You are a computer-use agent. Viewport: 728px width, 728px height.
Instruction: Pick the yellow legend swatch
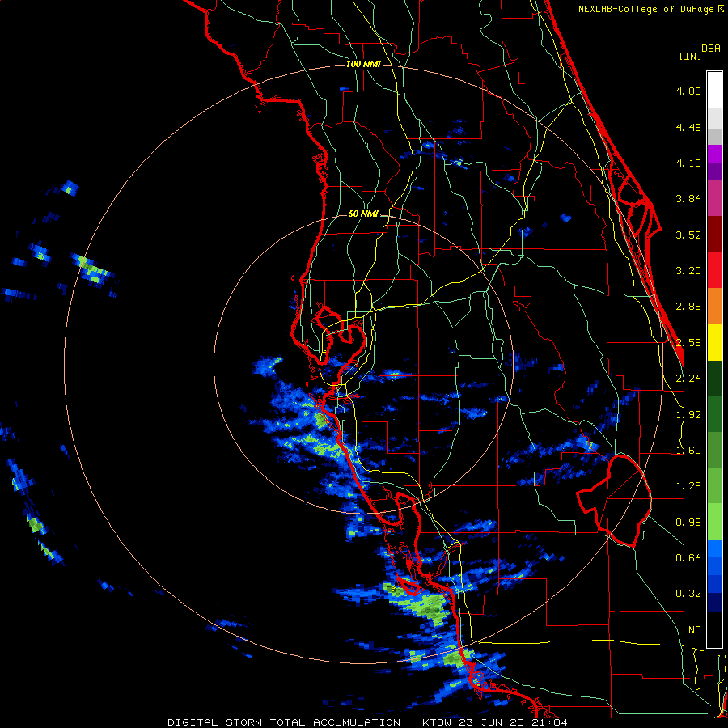click(x=714, y=342)
